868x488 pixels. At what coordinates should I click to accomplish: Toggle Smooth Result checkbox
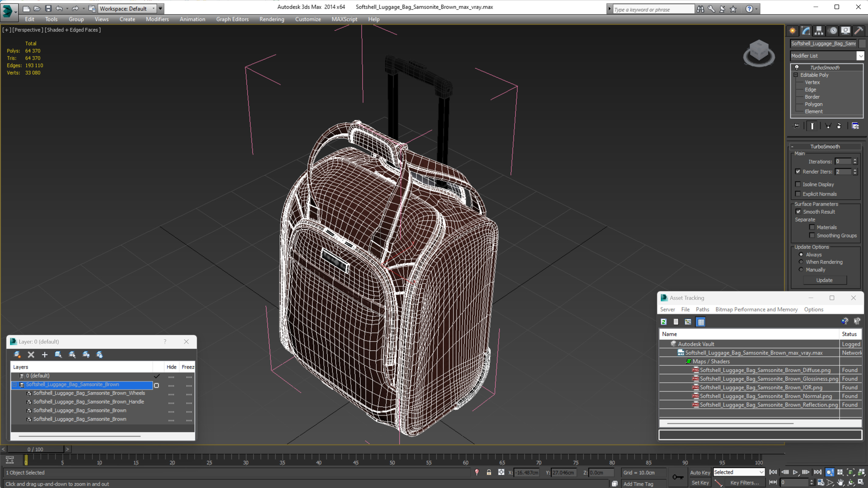pos(798,212)
